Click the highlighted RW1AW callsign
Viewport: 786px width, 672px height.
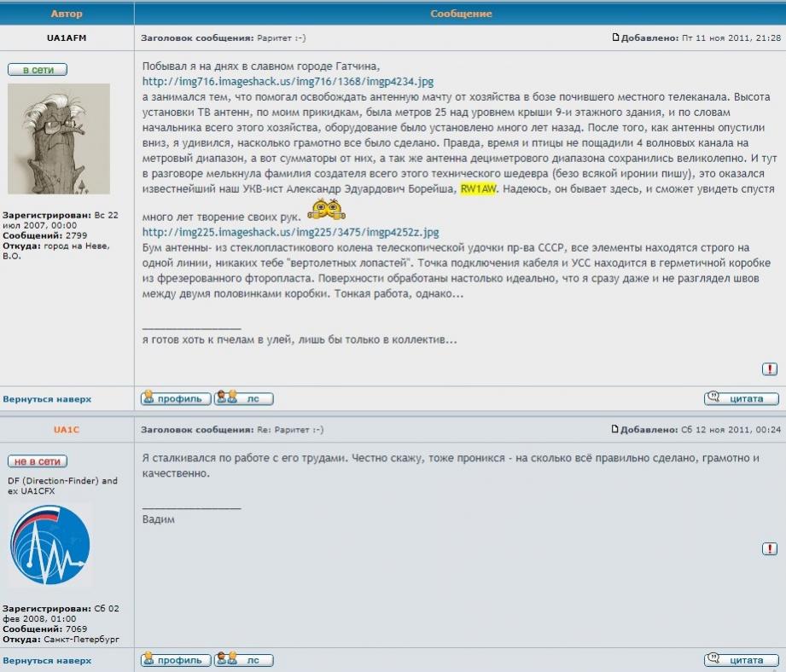coord(479,188)
